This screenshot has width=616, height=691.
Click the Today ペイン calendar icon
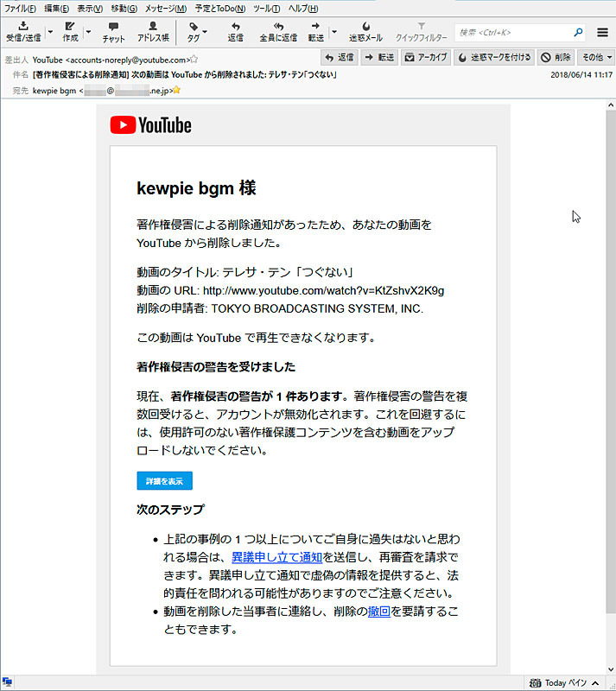535,683
